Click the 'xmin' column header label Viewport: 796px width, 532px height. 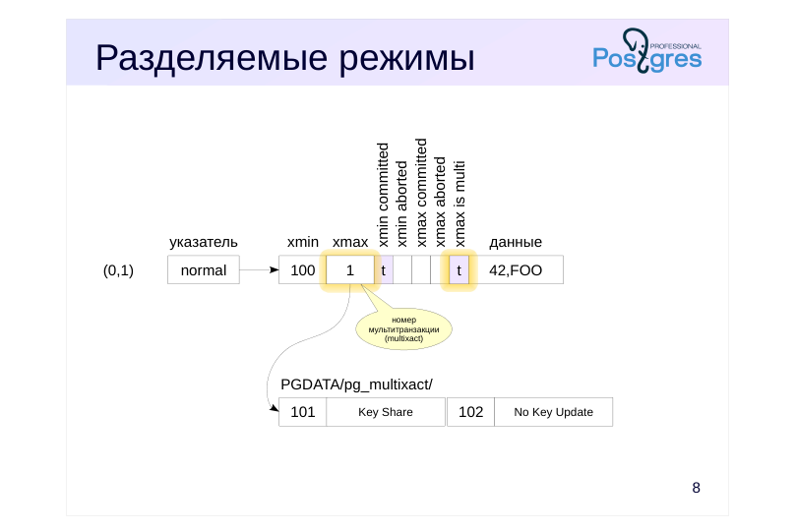tap(303, 242)
